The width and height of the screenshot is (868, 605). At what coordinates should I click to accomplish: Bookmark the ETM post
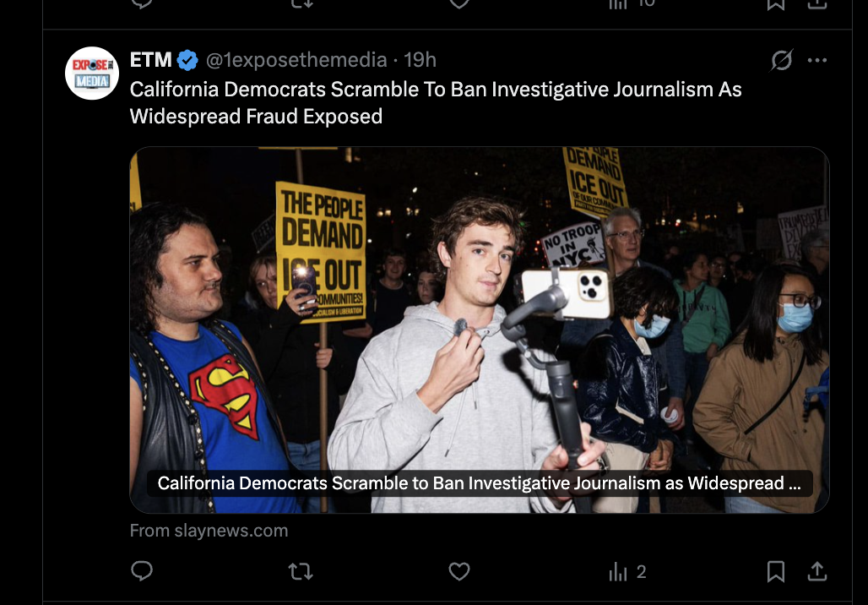[x=775, y=572]
